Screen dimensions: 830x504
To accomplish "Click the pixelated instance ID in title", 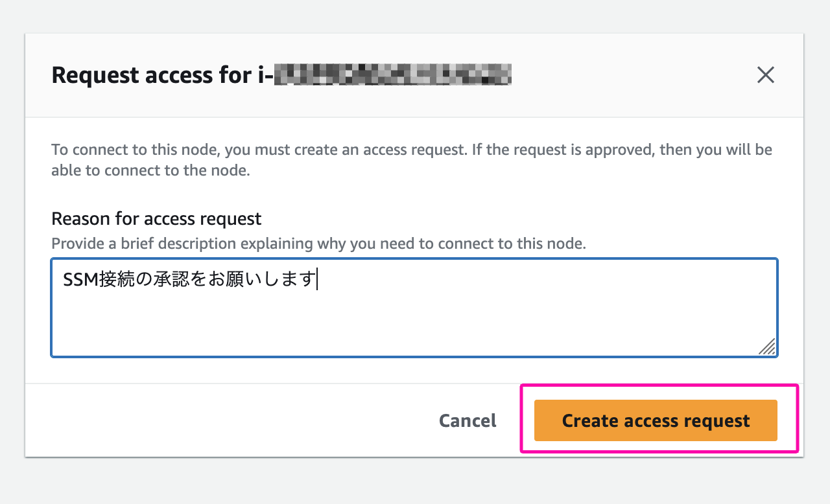I will click(x=393, y=75).
